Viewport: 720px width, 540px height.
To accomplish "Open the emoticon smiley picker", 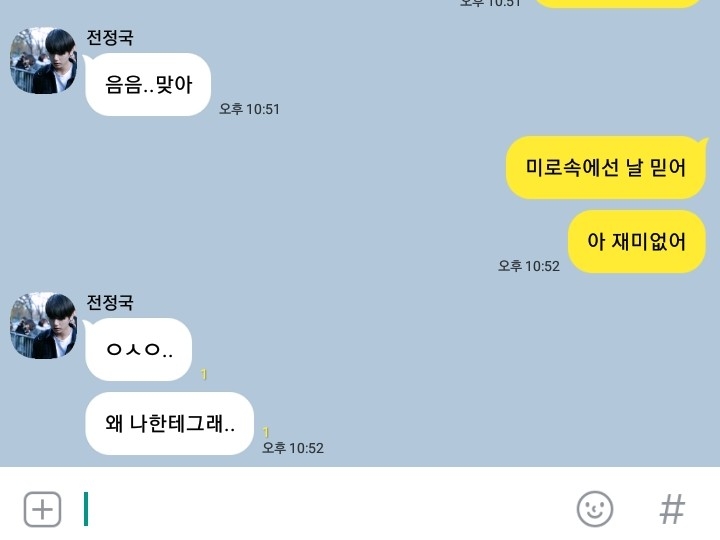I will (x=595, y=509).
